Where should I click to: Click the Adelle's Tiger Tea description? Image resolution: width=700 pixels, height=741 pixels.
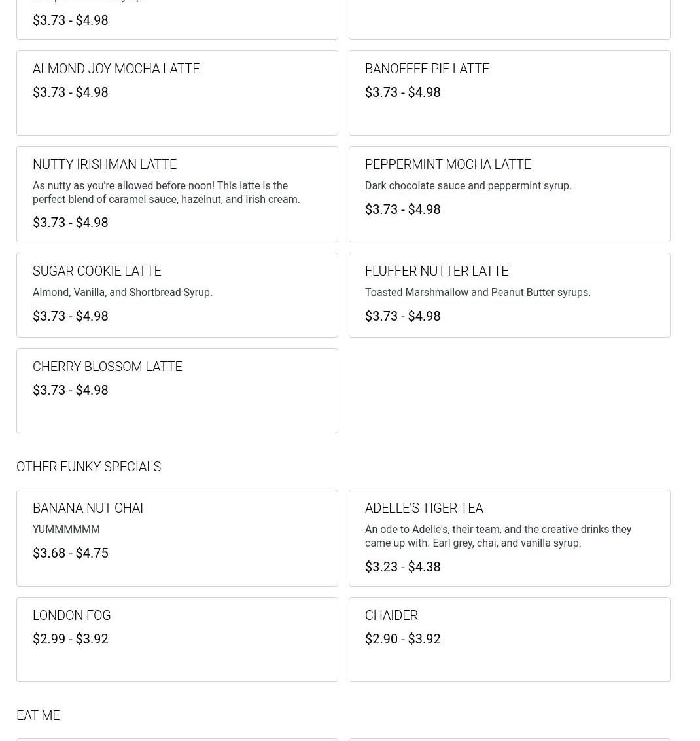498,536
